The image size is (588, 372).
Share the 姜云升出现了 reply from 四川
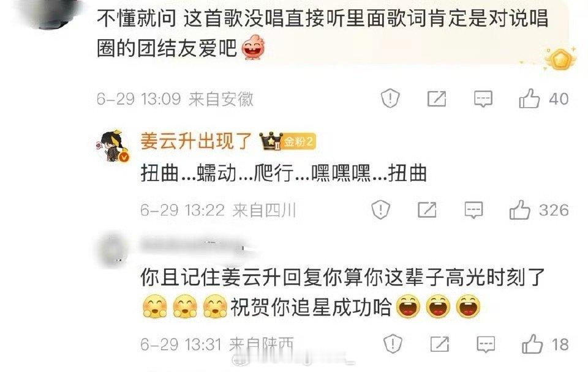(x=427, y=210)
